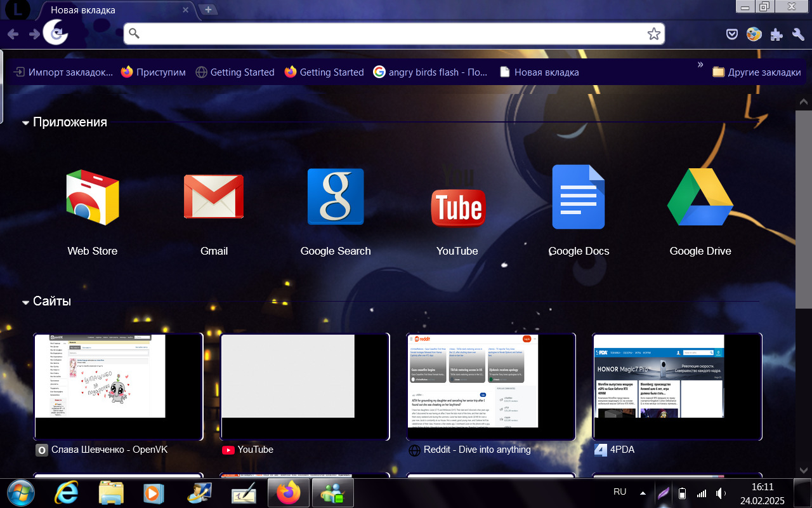The width and height of the screenshot is (812, 508).
Task: Click the Pocket icon in toolbar
Action: coord(732,34)
